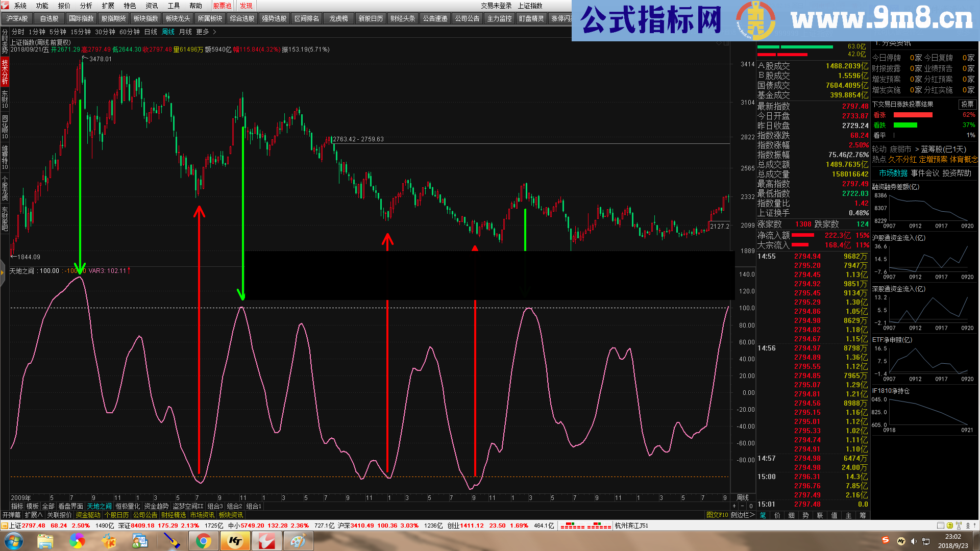Click the double up-arrow status icon
The image size is (980, 551).
[x=968, y=525]
